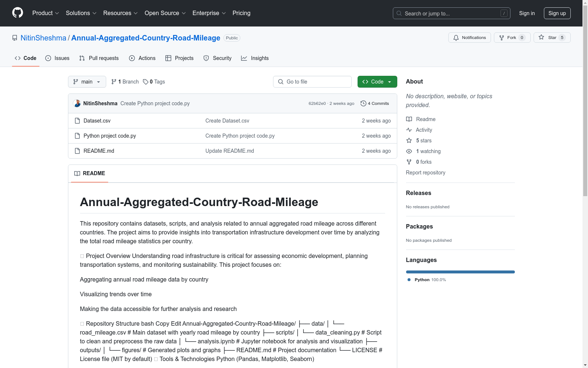Open the Activity link in About
Viewport: 588px width, 368px height.
[419, 130]
